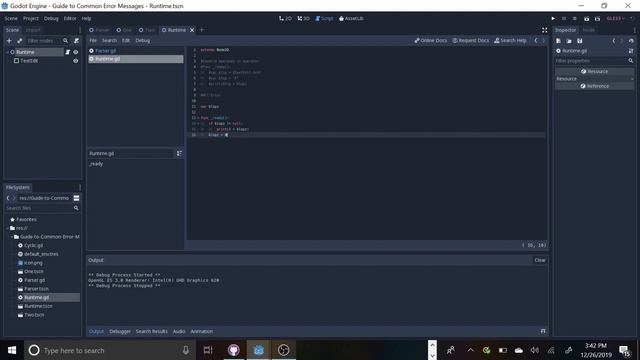Click Search Help button

(x=510, y=40)
